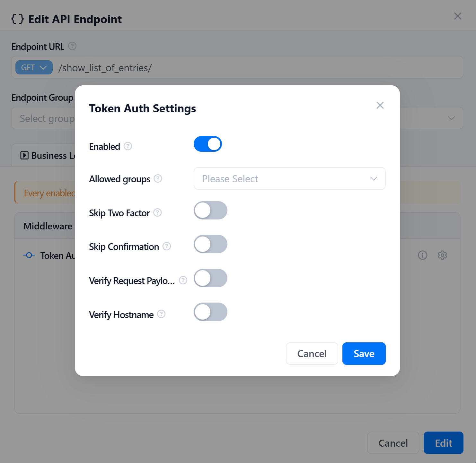Turn on Skip Two Factor toggle
476x463 pixels.
[x=210, y=210]
